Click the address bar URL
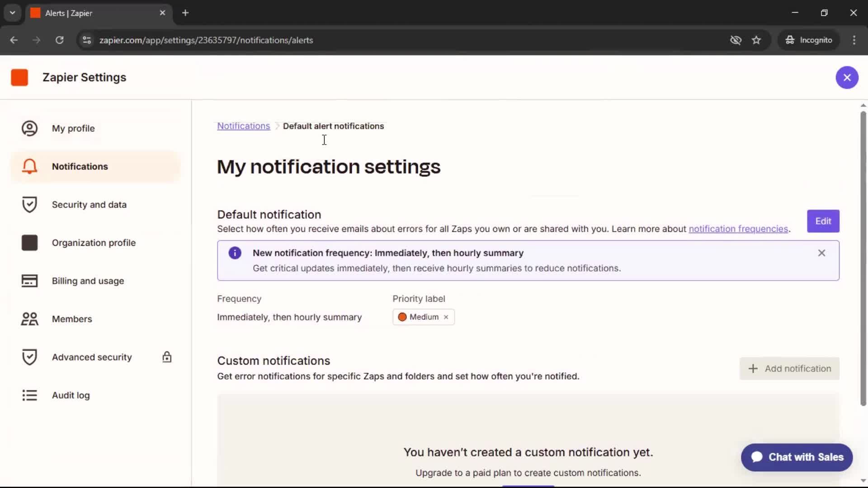This screenshot has width=868, height=488. [206, 40]
